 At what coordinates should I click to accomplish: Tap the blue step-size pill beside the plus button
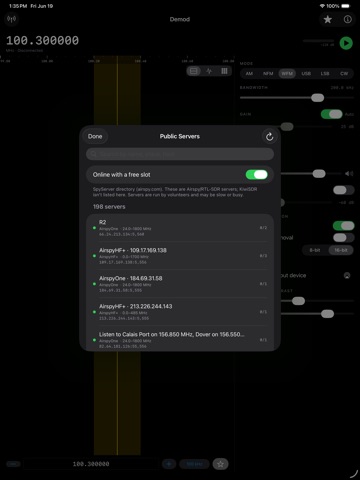coord(194,464)
